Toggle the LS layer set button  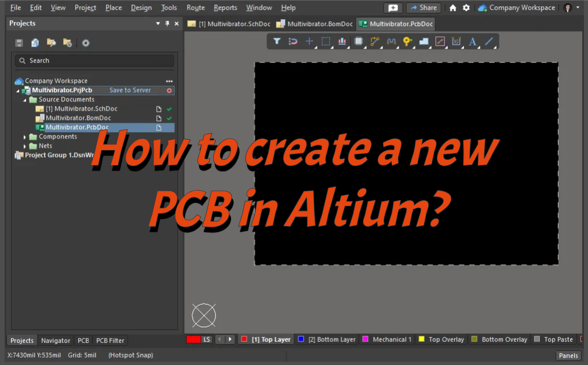207,340
